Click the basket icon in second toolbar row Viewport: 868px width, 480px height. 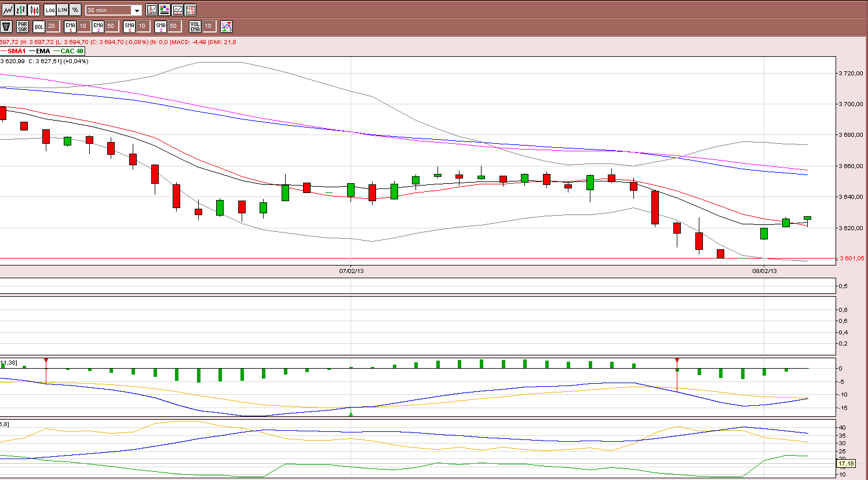click(6, 26)
